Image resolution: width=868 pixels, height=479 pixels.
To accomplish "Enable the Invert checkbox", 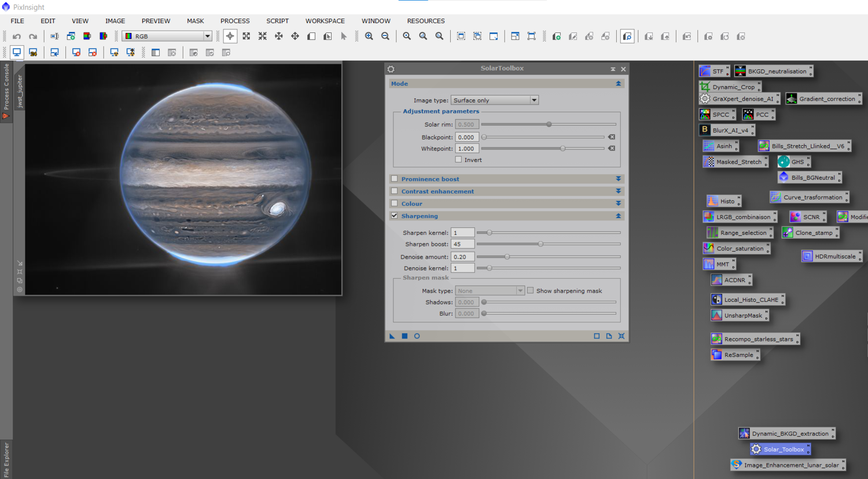I will tap(458, 160).
